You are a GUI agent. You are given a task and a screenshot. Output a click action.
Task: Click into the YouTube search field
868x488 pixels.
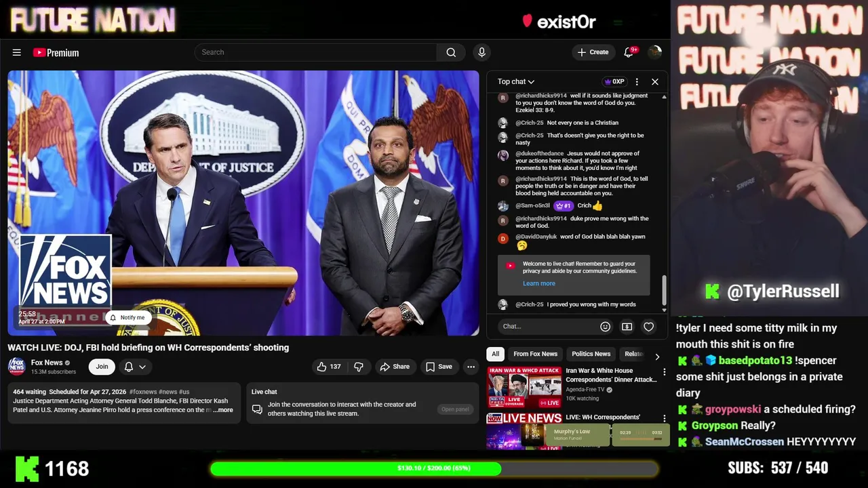pos(315,52)
